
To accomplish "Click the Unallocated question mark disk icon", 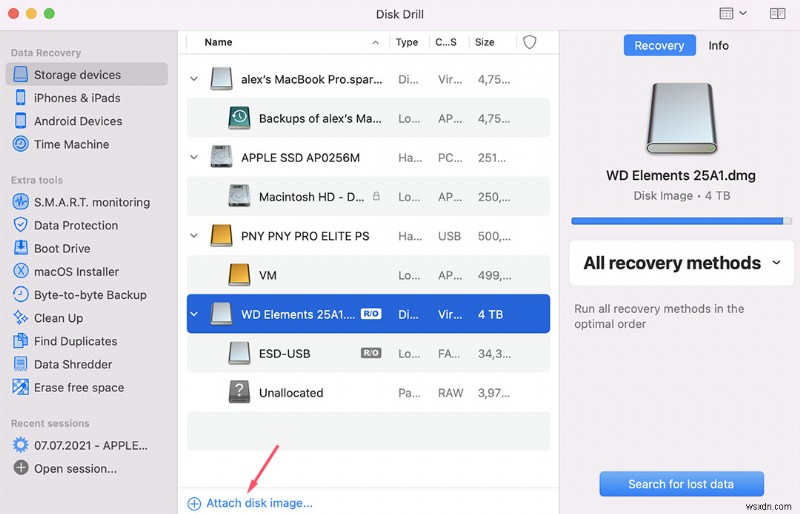I will 239,392.
